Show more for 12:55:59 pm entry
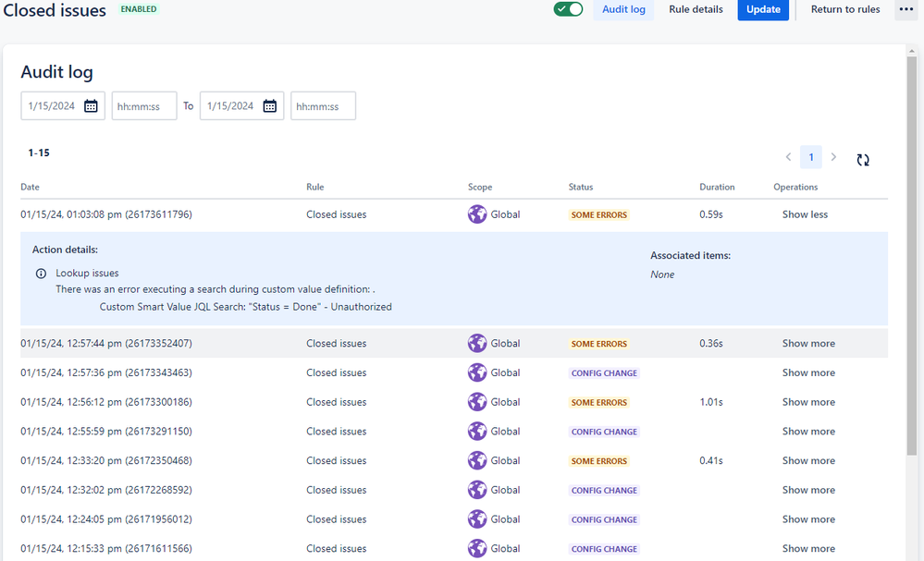 (x=808, y=432)
